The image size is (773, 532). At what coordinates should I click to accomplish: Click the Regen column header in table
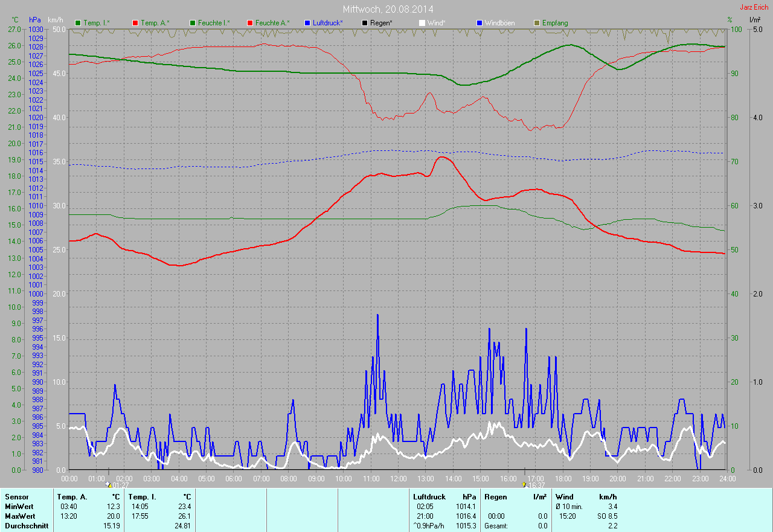tap(495, 496)
